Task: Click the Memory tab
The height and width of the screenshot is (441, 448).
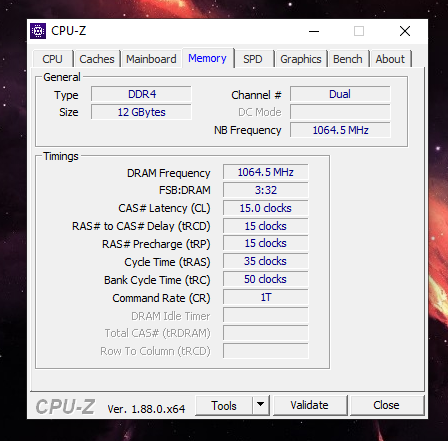Action: (207, 58)
